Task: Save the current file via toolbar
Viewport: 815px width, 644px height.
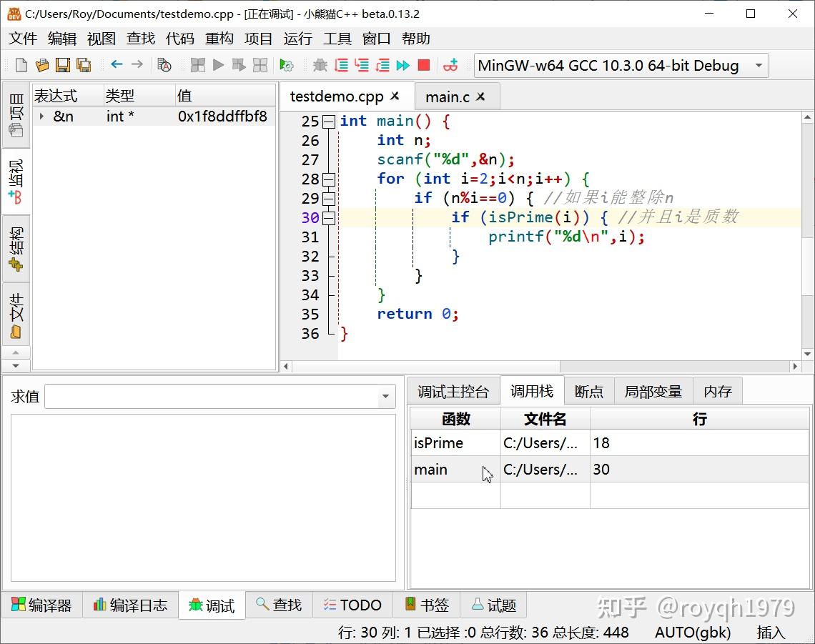Action: [x=63, y=66]
